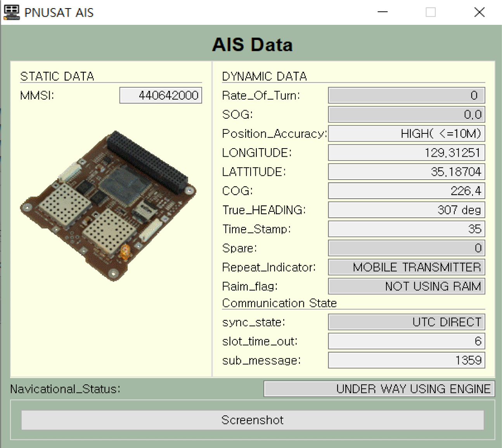Click the True_HEADING: label
This screenshot has width=502, height=448.
(264, 210)
